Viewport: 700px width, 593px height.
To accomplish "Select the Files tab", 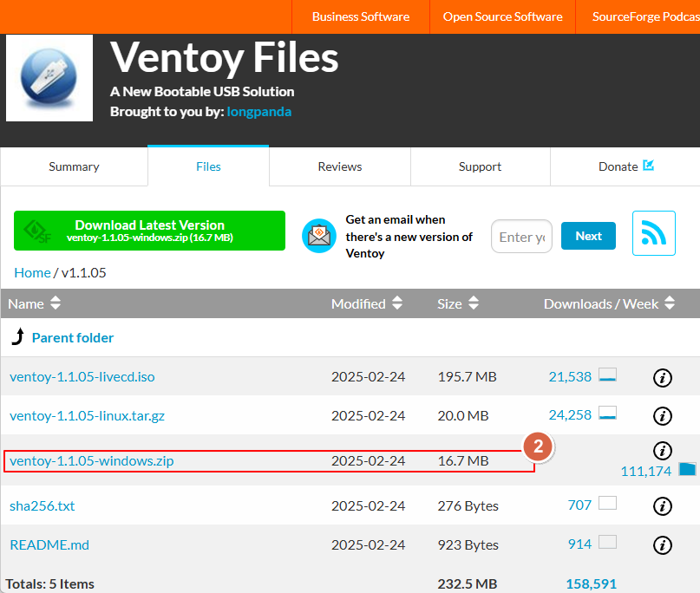I will pos(208,166).
